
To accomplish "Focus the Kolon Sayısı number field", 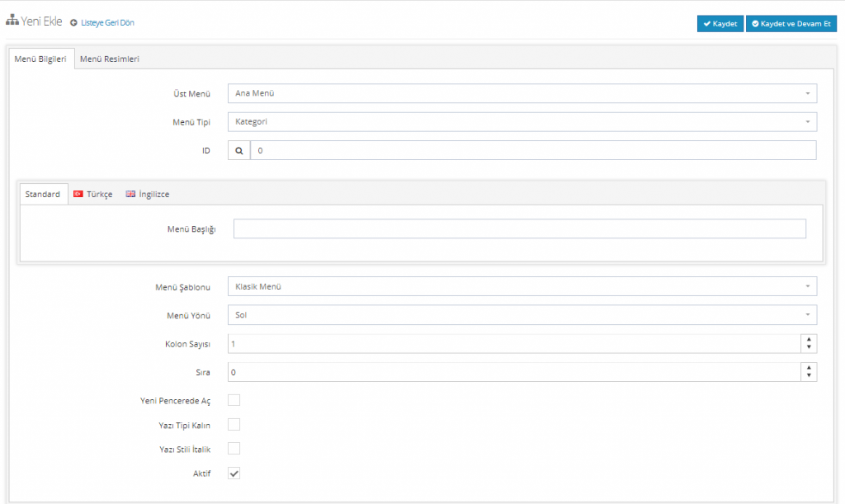I will pos(514,343).
